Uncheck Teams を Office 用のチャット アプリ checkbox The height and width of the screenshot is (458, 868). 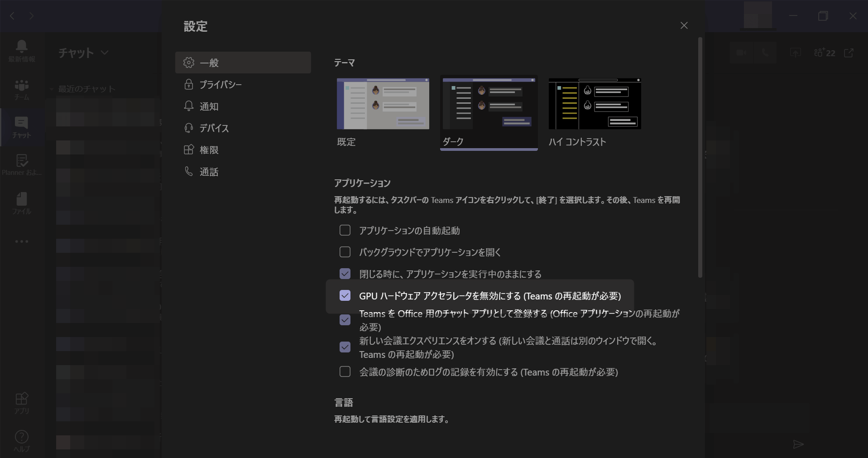click(345, 320)
